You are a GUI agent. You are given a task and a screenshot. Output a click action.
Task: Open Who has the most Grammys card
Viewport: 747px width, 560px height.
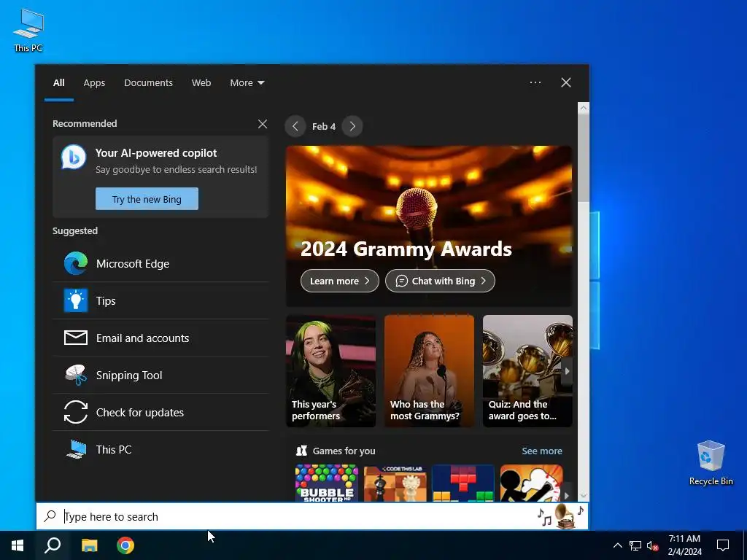coord(429,371)
